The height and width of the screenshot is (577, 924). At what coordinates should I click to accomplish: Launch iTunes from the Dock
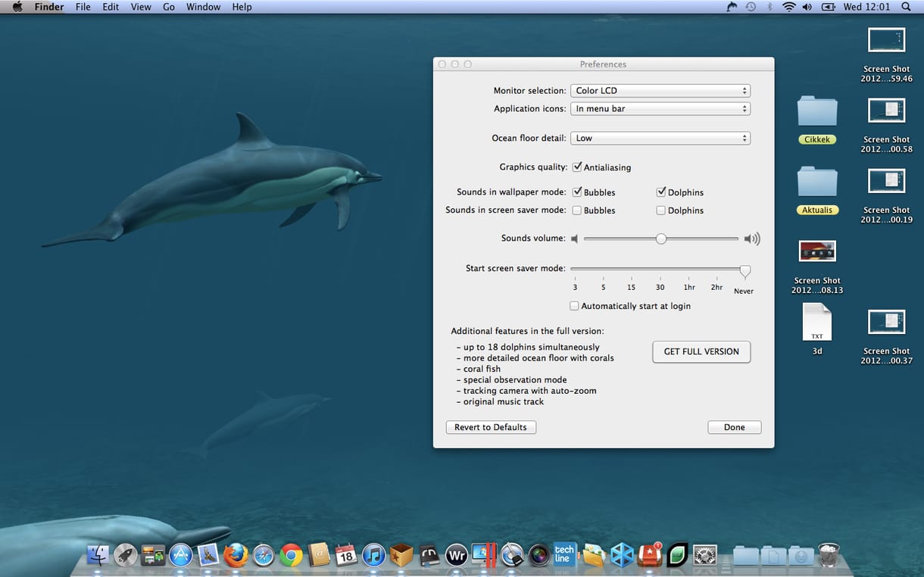point(374,556)
